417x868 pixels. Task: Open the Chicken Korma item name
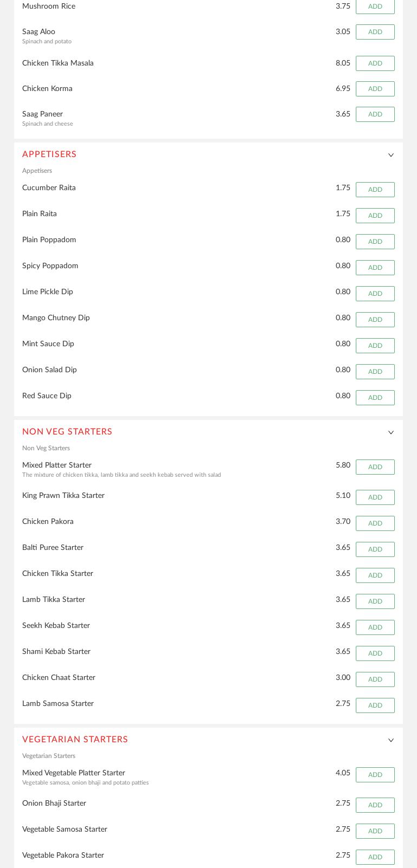tap(47, 89)
